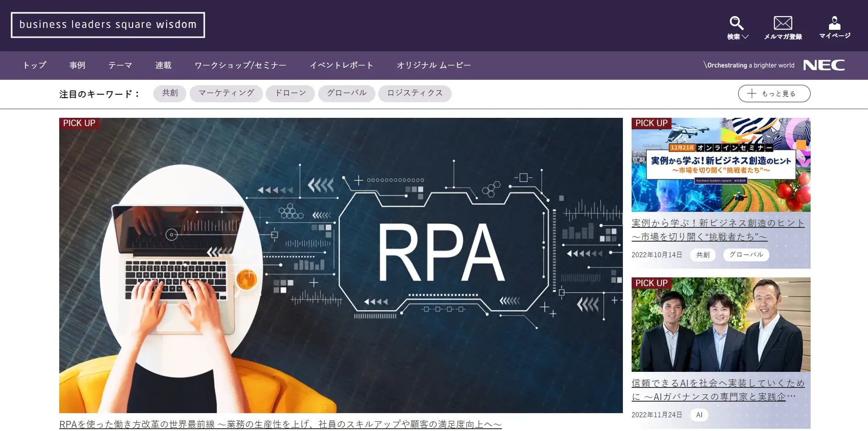Click the ロジスティクス keyword tag
Image resolution: width=868 pixels, height=431 pixels.
414,93
